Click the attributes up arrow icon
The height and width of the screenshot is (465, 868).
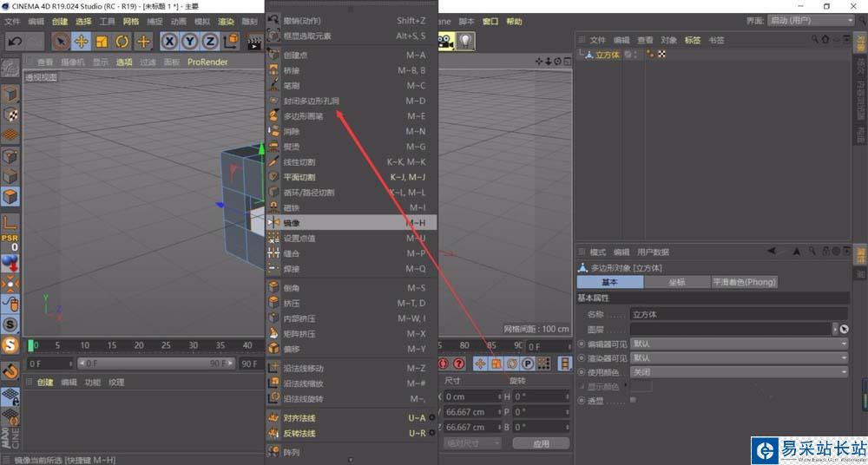(796, 252)
